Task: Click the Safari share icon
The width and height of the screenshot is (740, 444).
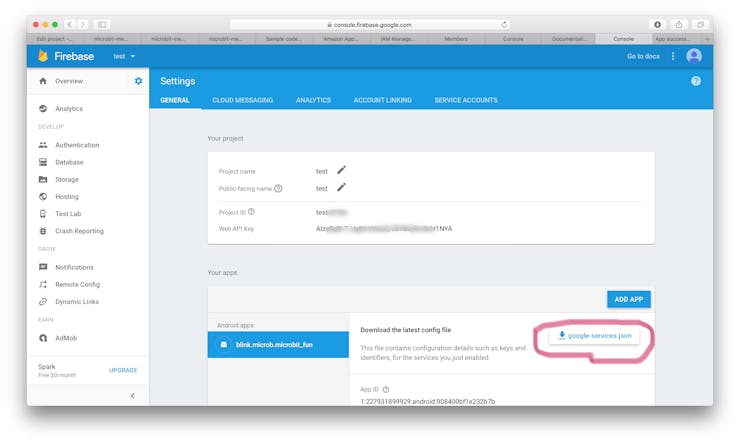Action: [x=679, y=25]
